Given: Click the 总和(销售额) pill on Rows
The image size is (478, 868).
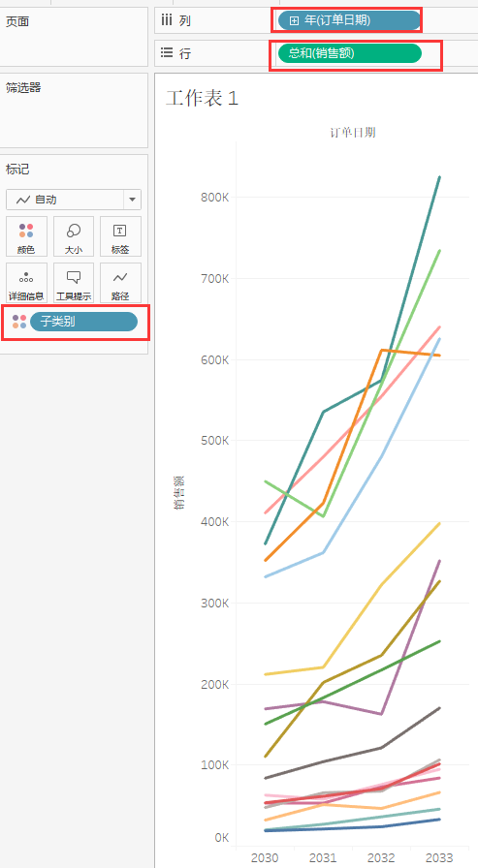Looking at the screenshot, I should tap(349, 53).
